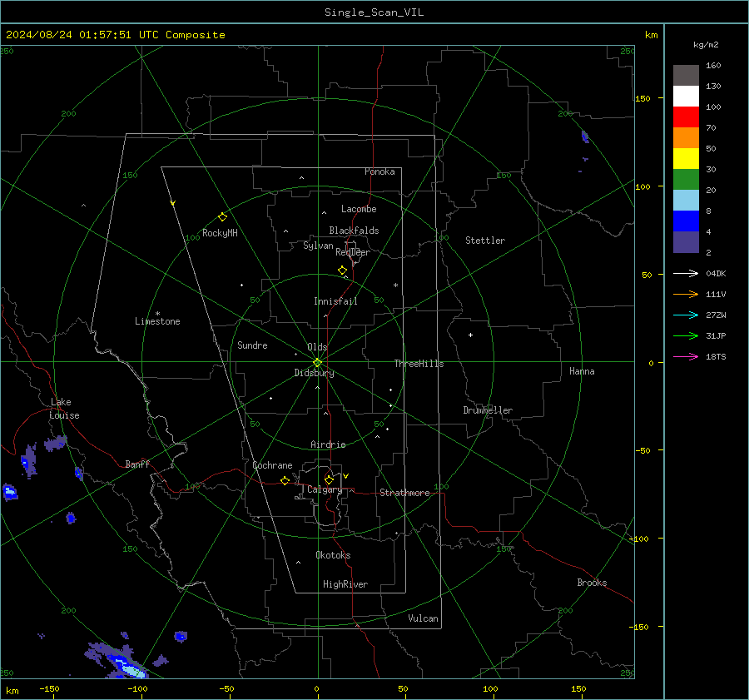This screenshot has width=749, height=700.
Task: Pick the blue 4-8 color swatch
Action: pyautogui.click(x=686, y=221)
